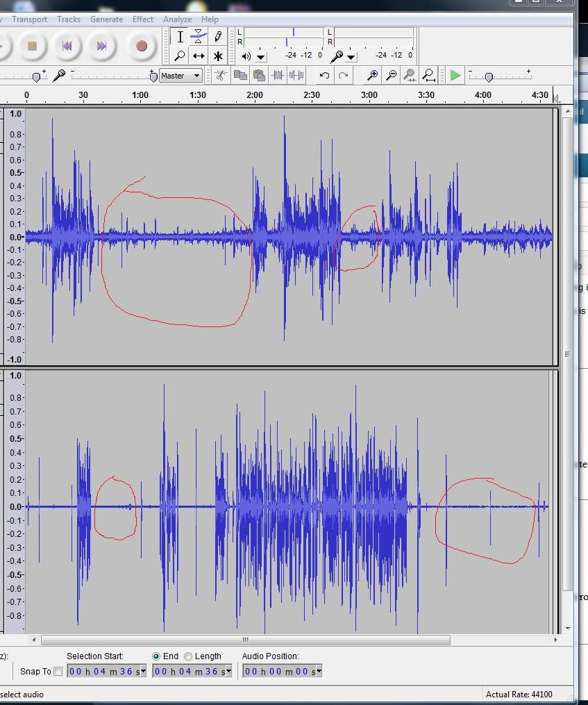Image resolution: width=588 pixels, height=705 pixels.
Task: Open the Effect menu
Action: point(143,19)
